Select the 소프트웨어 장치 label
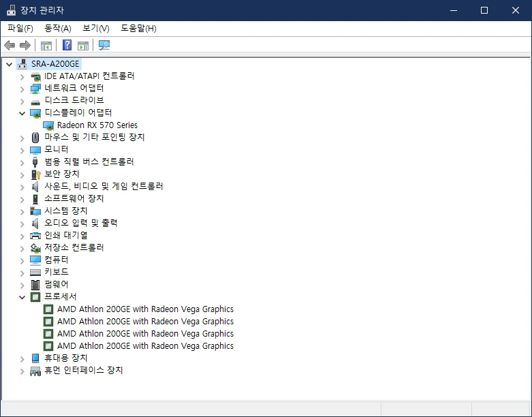532x417 pixels. 74,198
